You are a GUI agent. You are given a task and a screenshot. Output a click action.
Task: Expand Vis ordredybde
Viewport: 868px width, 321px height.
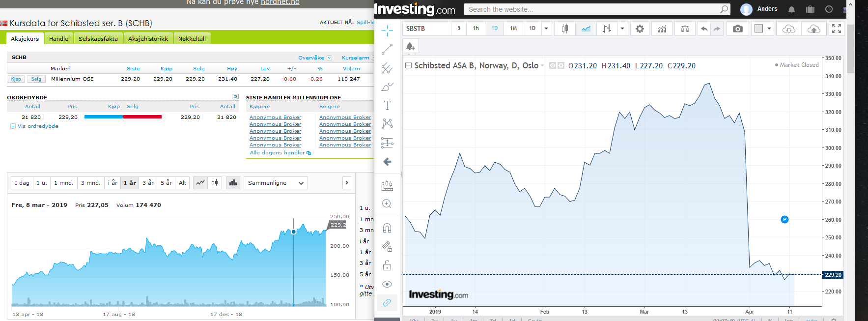click(x=34, y=126)
